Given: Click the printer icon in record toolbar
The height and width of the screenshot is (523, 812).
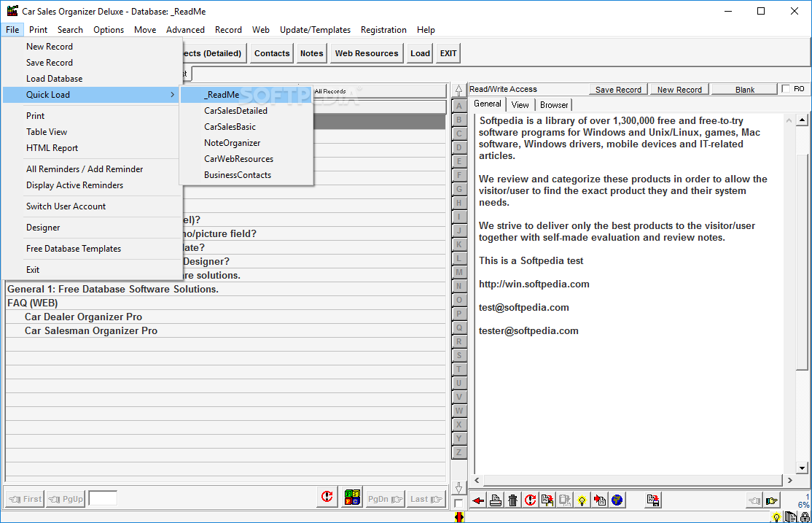Looking at the screenshot, I should (496, 500).
